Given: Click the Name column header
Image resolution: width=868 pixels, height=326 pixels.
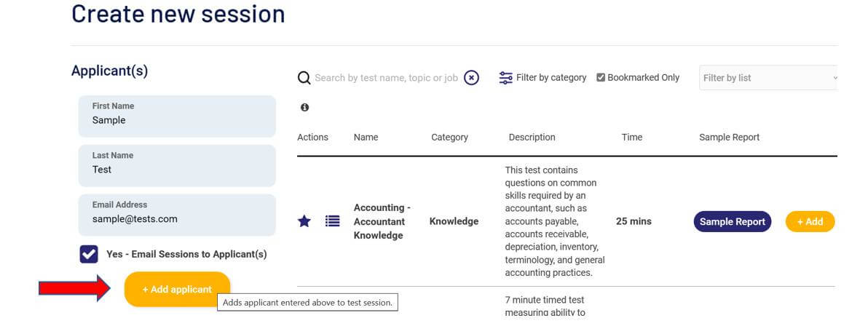Looking at the screenshot, I should (x=366, y=138).
